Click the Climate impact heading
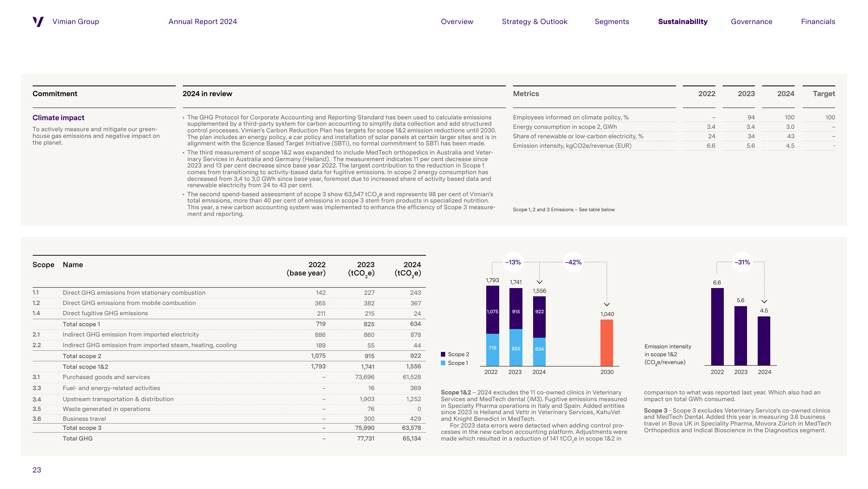Viewport: 868px width, 489px height. (58, 118)
